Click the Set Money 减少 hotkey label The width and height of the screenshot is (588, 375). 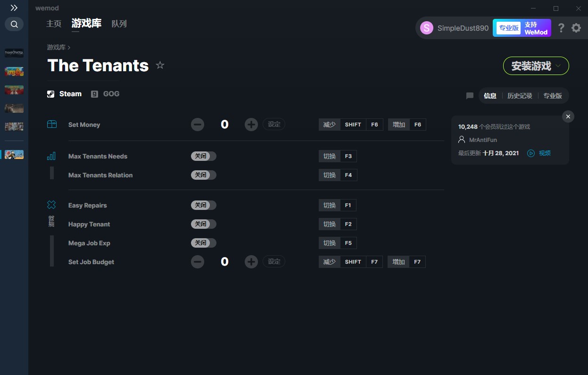pos(330,125)
